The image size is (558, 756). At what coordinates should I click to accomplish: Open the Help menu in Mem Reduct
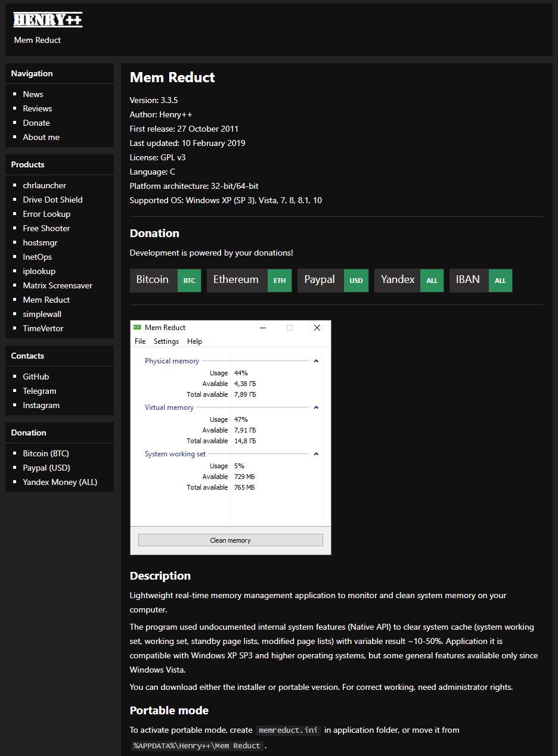[x=194, y=341]
